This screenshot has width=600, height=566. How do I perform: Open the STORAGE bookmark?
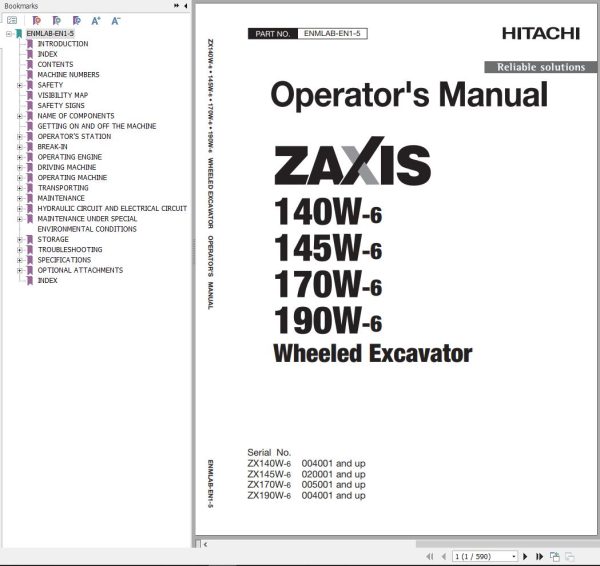point(53,240)
